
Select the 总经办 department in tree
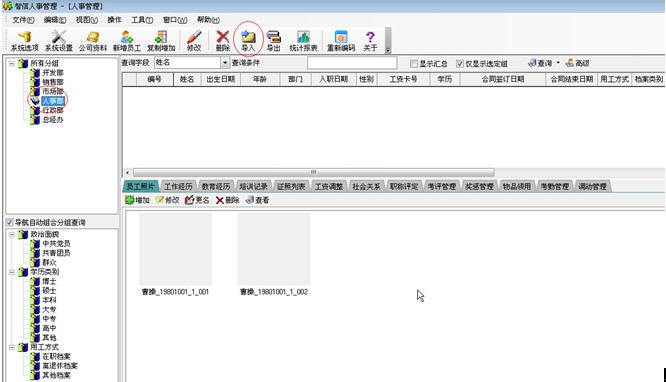[53, 120]
